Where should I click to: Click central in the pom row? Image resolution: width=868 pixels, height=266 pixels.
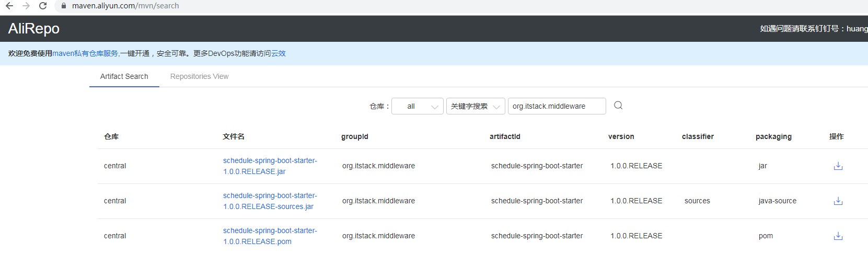[x=115, y=236]
